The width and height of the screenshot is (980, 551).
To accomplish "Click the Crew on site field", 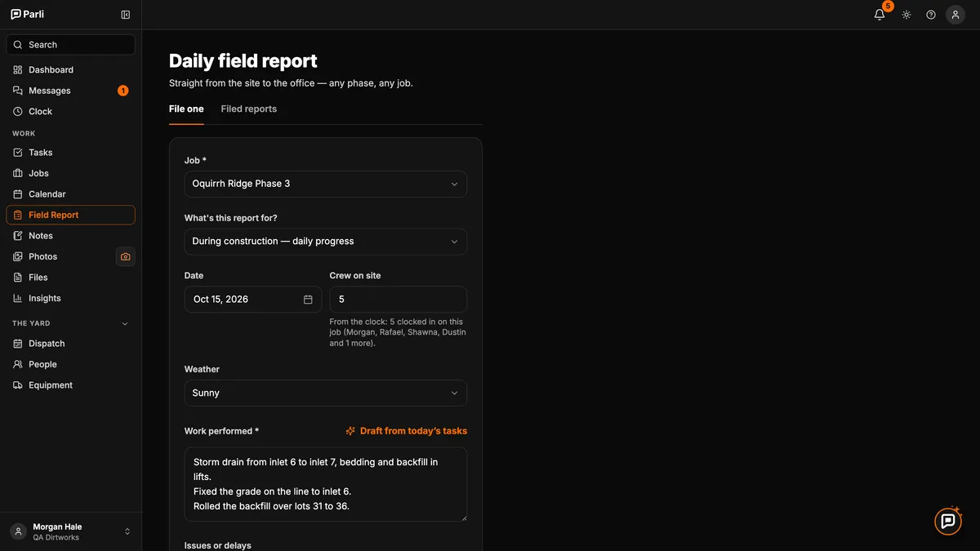I will [x=399, y=300].
